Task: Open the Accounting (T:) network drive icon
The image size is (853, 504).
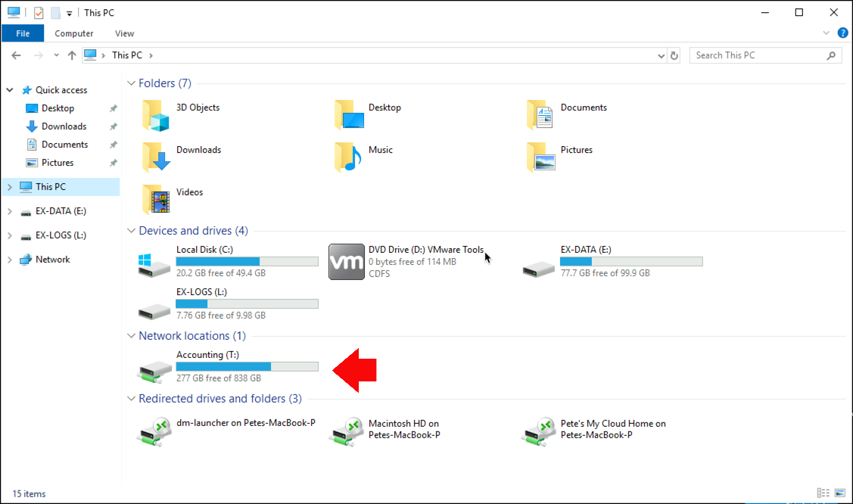Action: tap(154, 371)
